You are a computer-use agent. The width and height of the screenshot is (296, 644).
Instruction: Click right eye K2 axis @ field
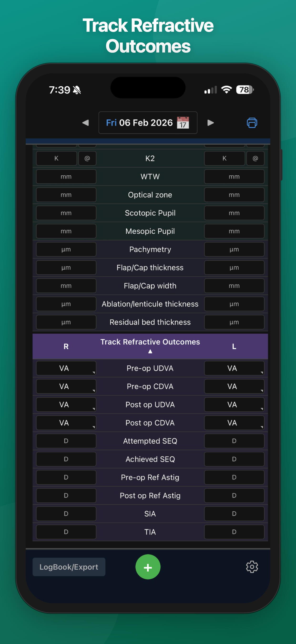pos(87,158)
